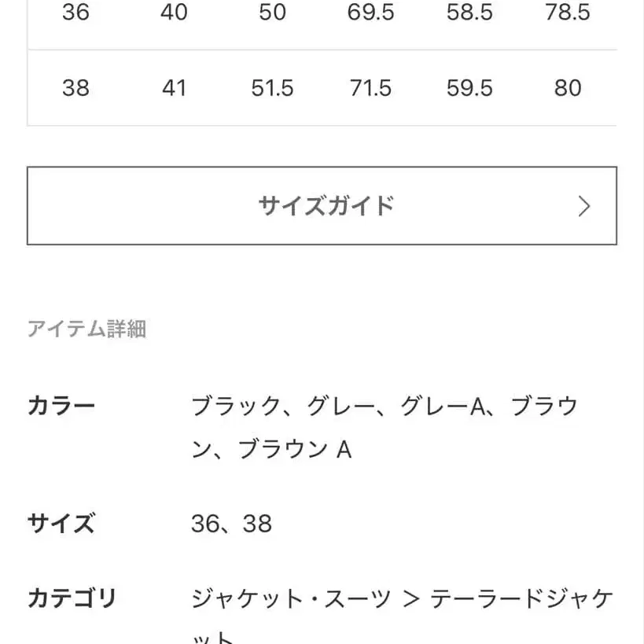
Task: Click the chevron arrow on サイズガイド button
Action: pos(583,205)
